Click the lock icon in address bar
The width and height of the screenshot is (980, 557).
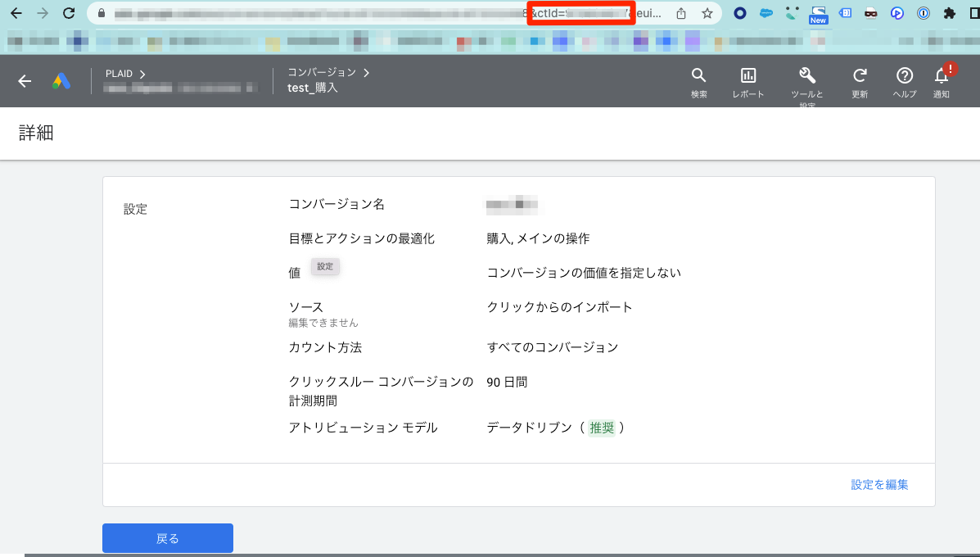102,13
